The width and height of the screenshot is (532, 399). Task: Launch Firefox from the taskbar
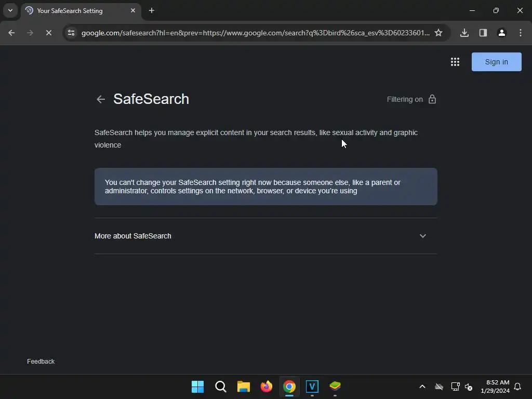(267, 387)
